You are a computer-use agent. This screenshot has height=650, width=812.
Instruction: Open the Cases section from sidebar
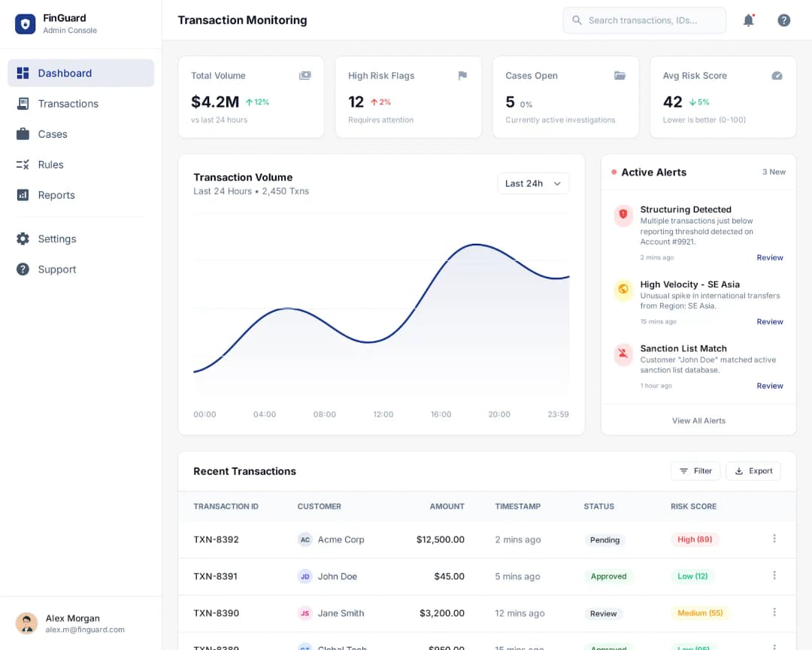(52, 134)
